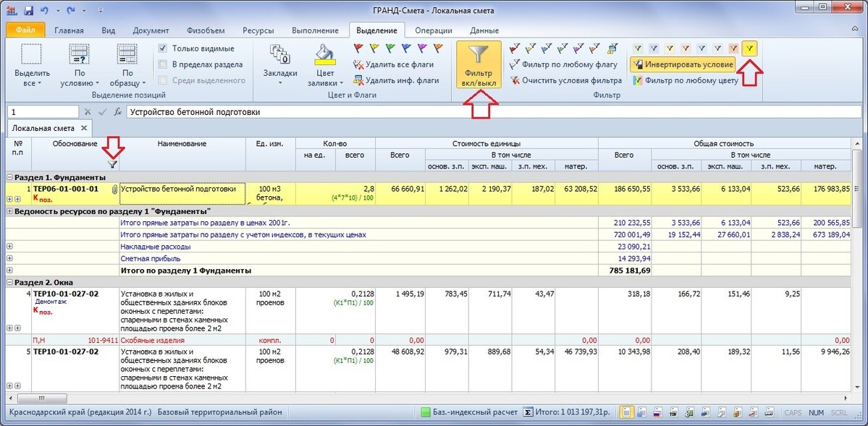Filter by informational flag icon
This screenshot has height=426, width=868.
(x=612, y=48)
